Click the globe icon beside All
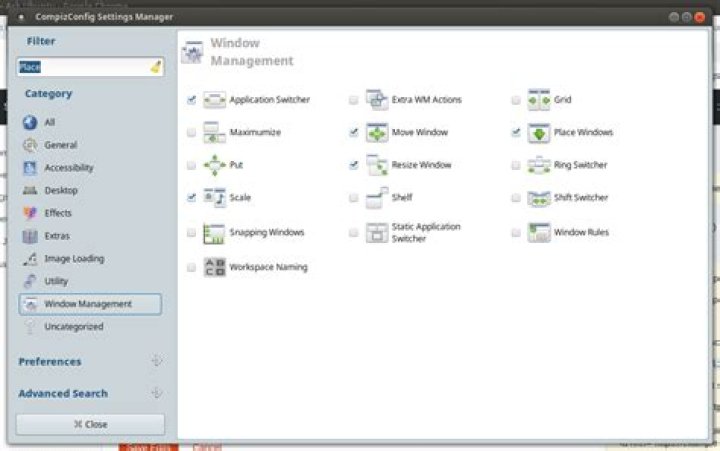Screen dimensions: 720x451 [x=30, y=122]
